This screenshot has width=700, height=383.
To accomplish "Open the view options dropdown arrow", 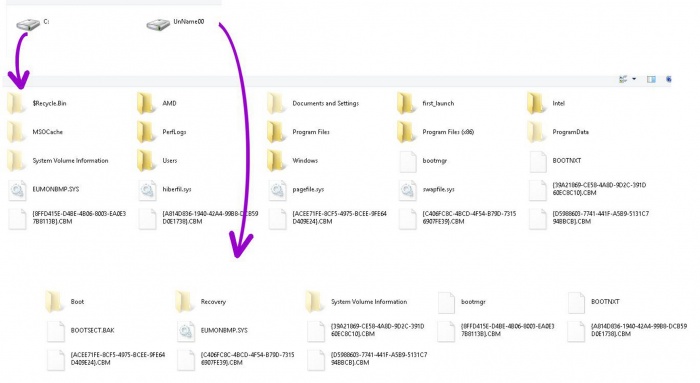I will [x=634, y=79].
